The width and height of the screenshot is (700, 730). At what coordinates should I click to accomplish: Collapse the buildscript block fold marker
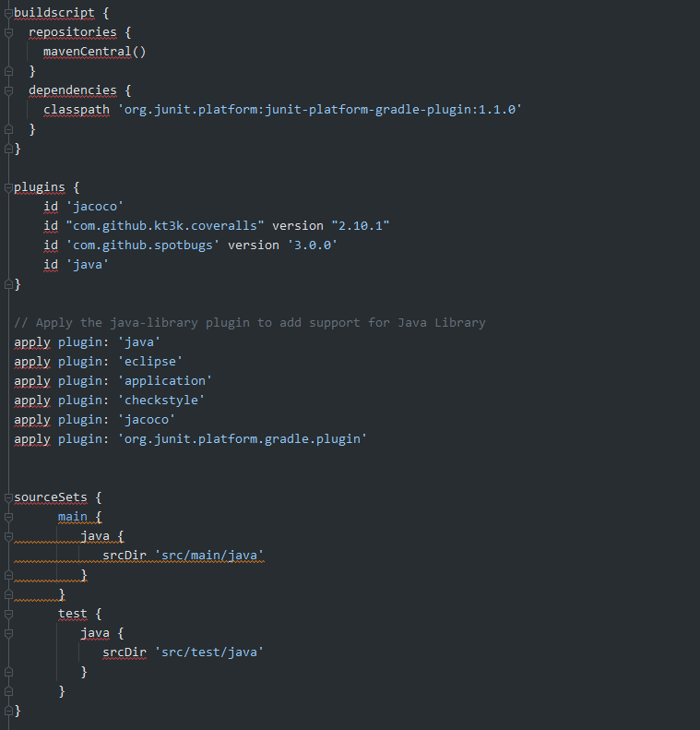(8, 12)
